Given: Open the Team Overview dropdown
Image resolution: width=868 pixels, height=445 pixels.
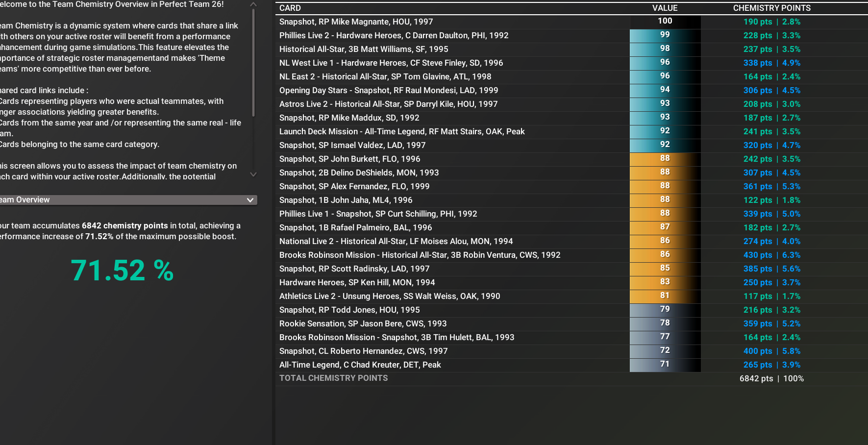Looking at the screenshot, I should coord(127,200).
